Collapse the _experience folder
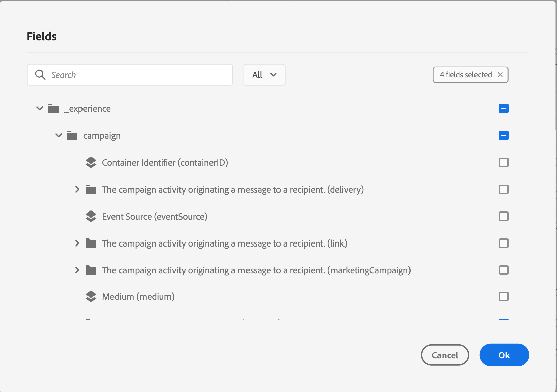Image resolution: width=557 pixels, height=392 pixels. (40, 108)
